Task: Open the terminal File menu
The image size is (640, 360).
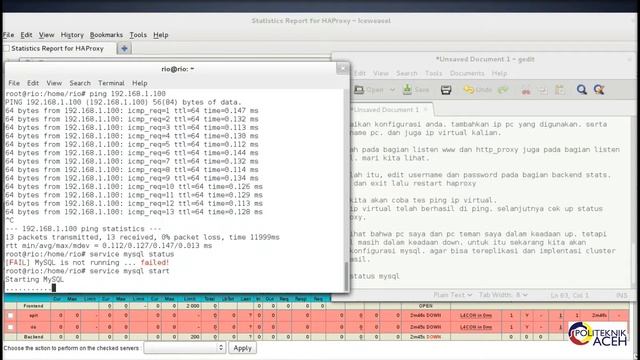Action: point(14,83)
